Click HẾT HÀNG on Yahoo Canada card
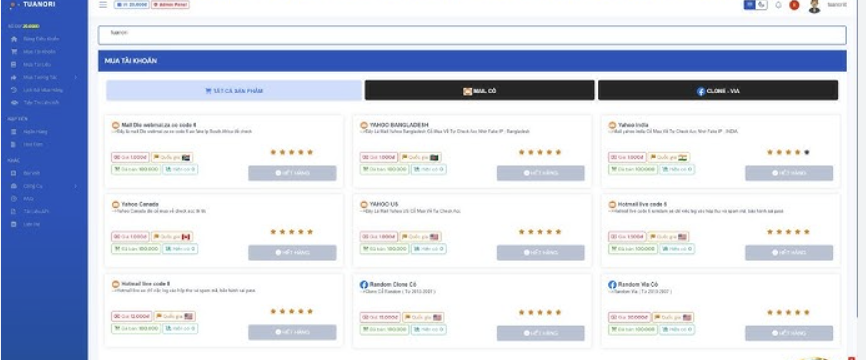 (292, 253)
